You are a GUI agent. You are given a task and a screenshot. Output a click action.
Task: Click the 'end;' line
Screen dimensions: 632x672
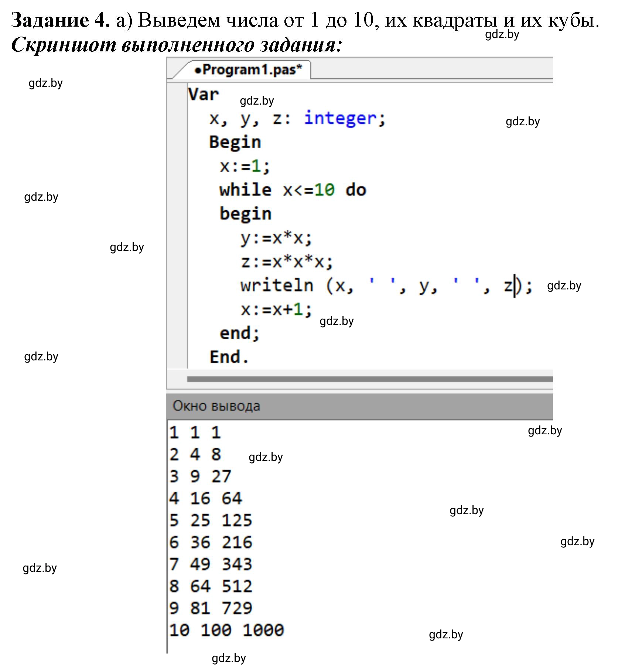click(x=240, y=333)
